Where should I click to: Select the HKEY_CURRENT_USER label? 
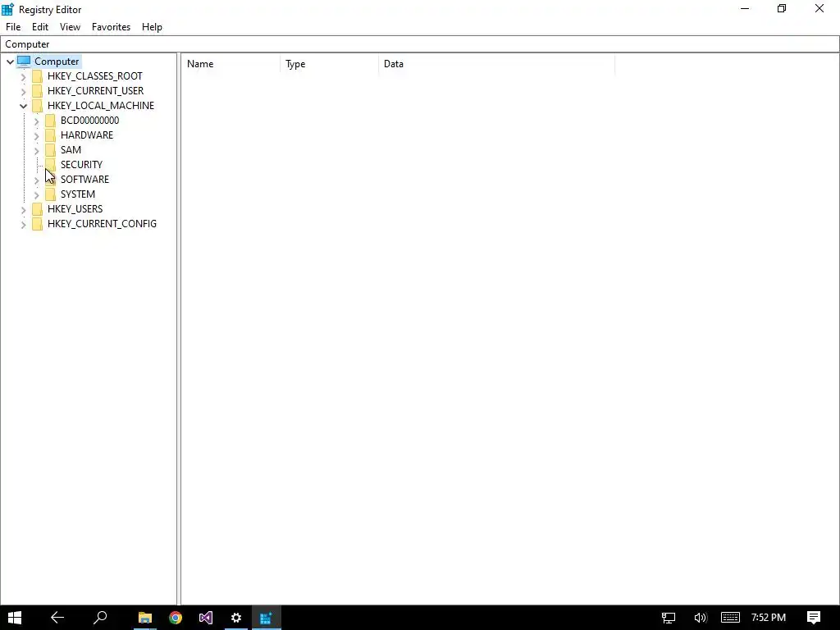pyautogui.click(x=95, y=90)
